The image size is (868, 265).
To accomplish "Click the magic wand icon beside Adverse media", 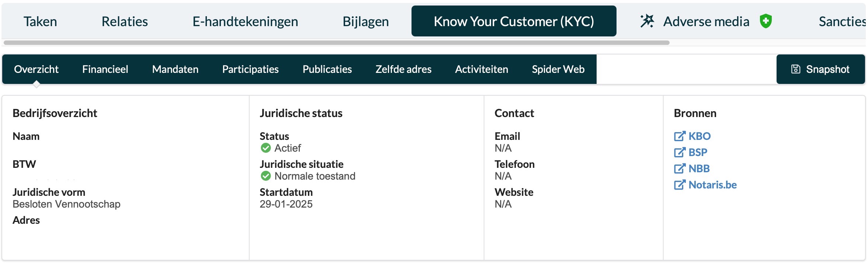I will tap(647, 21).
